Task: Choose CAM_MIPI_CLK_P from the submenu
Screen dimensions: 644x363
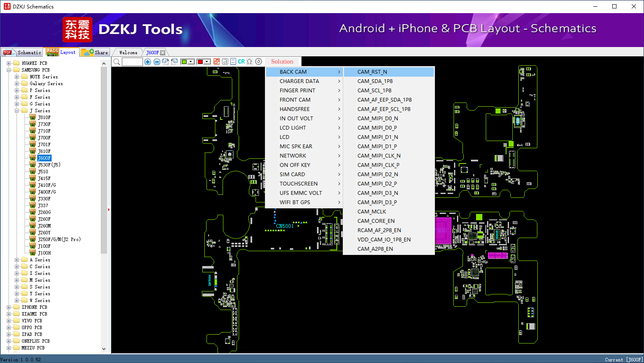Action: pos(389,165)
